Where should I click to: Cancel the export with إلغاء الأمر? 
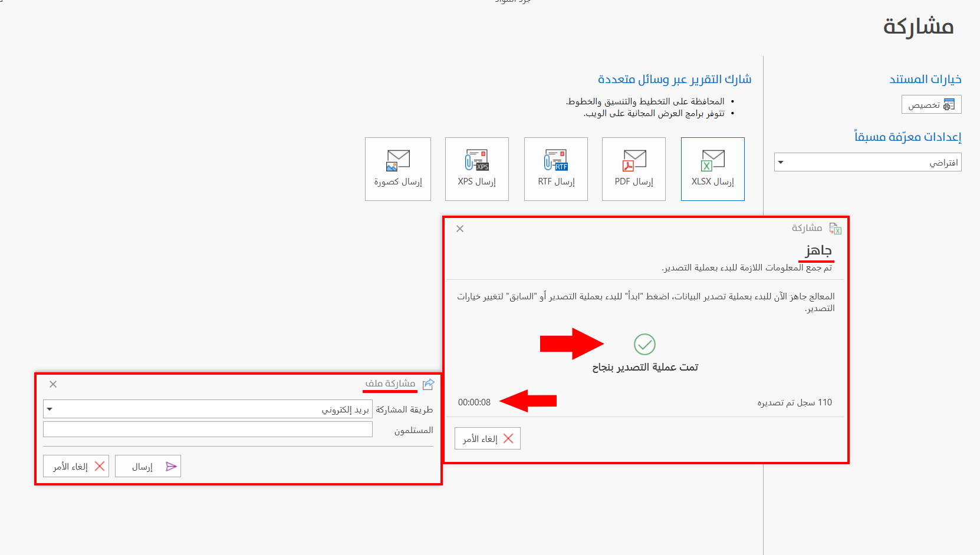(x=487, y=438)
